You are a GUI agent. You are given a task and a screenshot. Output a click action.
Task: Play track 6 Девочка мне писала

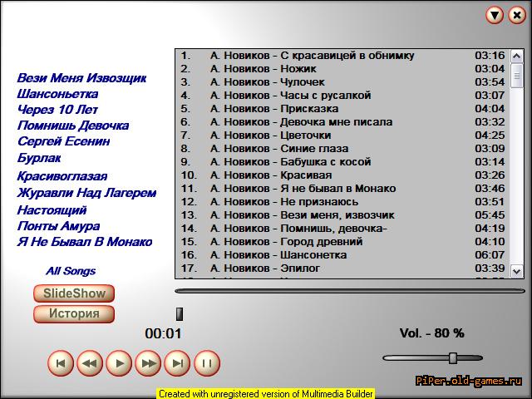342,122
